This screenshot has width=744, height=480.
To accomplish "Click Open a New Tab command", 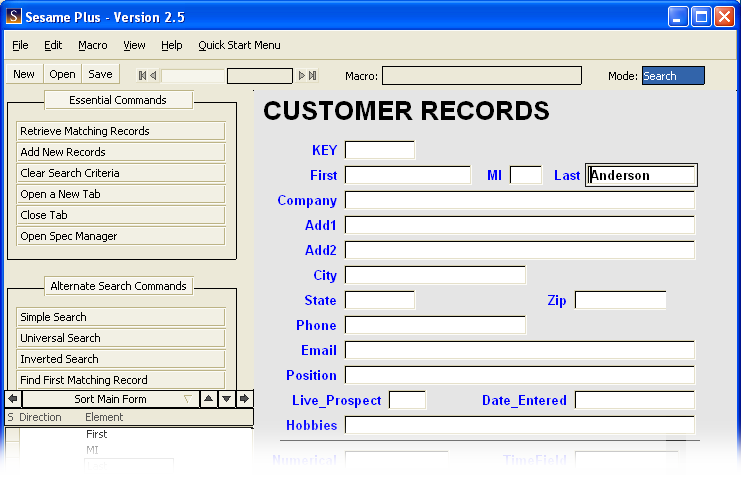I will tap(121, 194).
